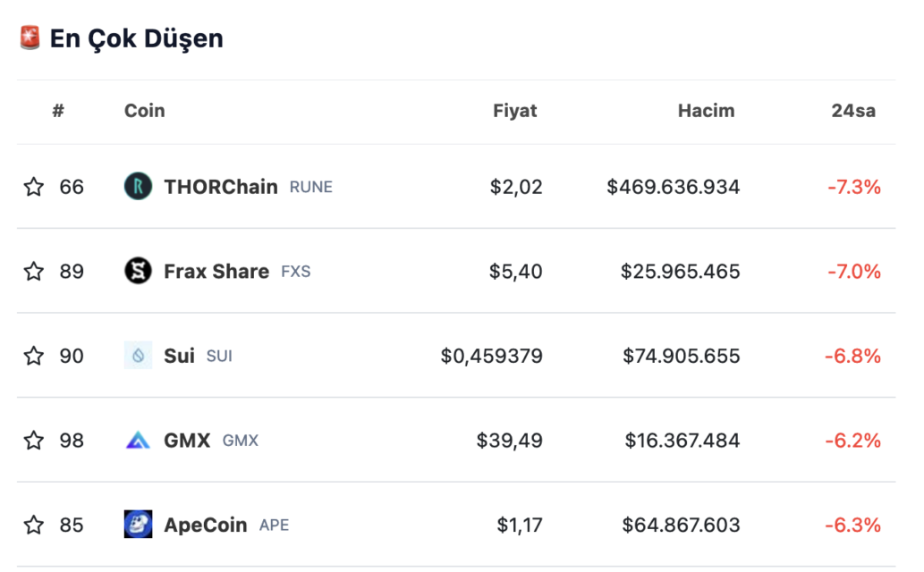Favorite THORChain with its star icon
924x572 pixels.
point(34,187)
